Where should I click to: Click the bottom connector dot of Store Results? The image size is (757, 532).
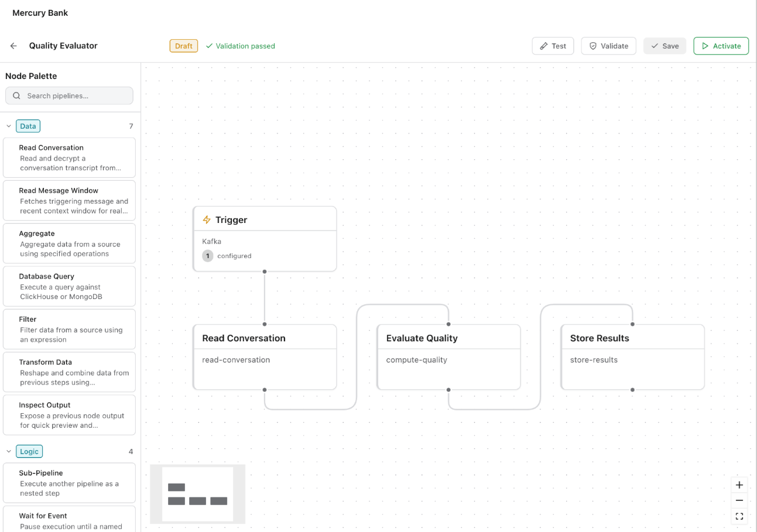coord(632,390)
